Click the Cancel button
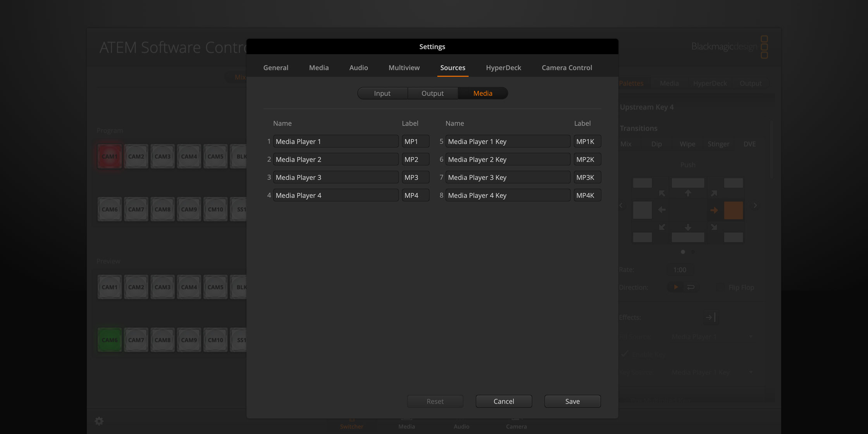Image resolution: width=868 pixels, height=434 pixels. coord(504,401)
